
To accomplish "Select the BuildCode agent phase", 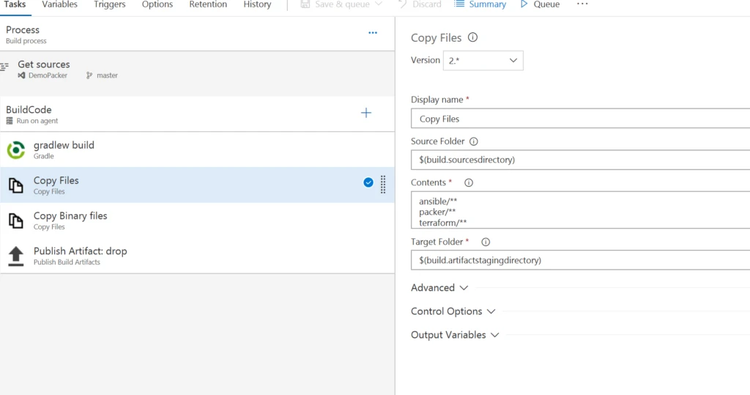I will pyautogui.click(x=197, y=114).
